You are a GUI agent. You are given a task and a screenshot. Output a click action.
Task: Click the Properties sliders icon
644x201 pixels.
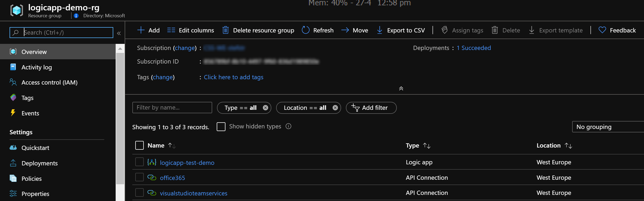pyautogui.click(x=13, y=193)
